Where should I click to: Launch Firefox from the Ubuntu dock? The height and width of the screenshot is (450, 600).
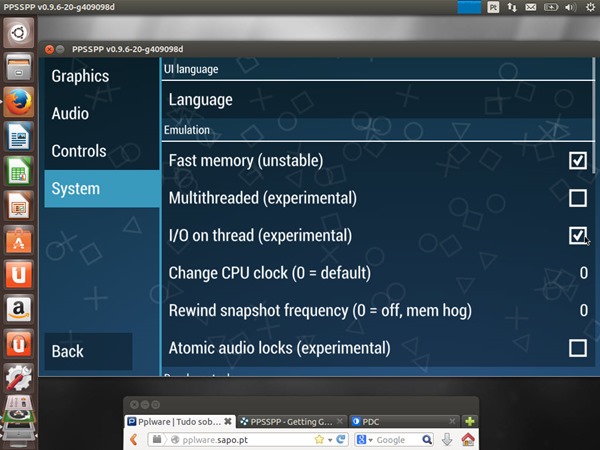(x=18, y=102)
